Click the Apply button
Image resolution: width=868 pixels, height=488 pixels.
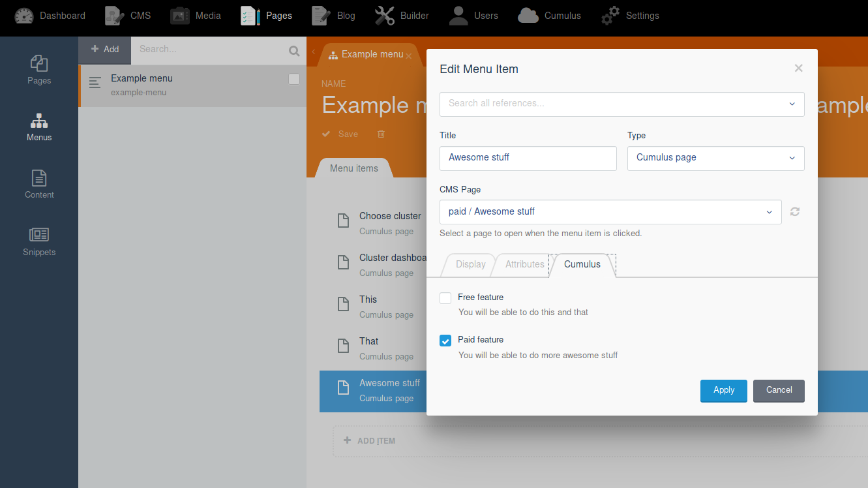pyautogui.click(x=724, y=391)
